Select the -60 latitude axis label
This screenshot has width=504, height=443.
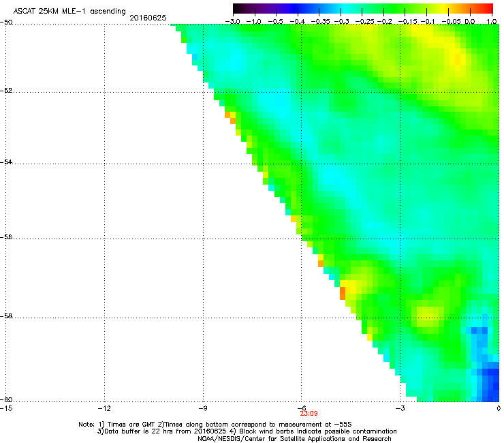[x=6, y=400]
